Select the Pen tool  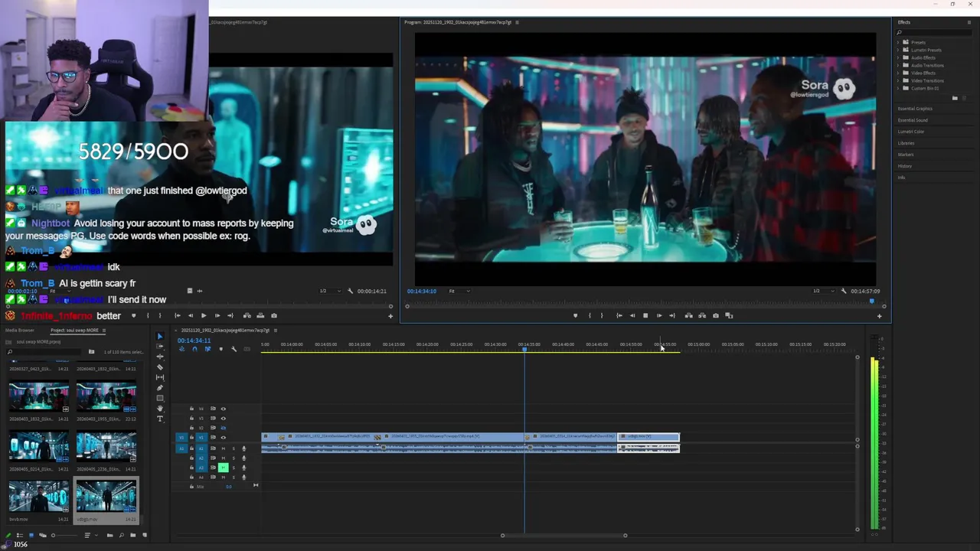point(160,388)
